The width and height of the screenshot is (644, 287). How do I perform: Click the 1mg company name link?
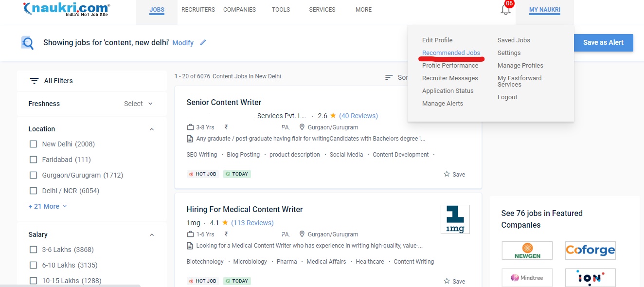[193, 223]
